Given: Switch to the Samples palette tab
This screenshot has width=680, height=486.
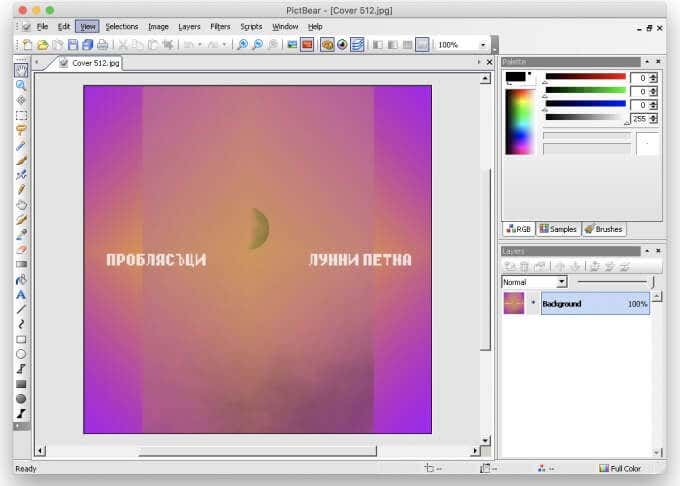Looking at the screenshot, I should tap(558, 229).
